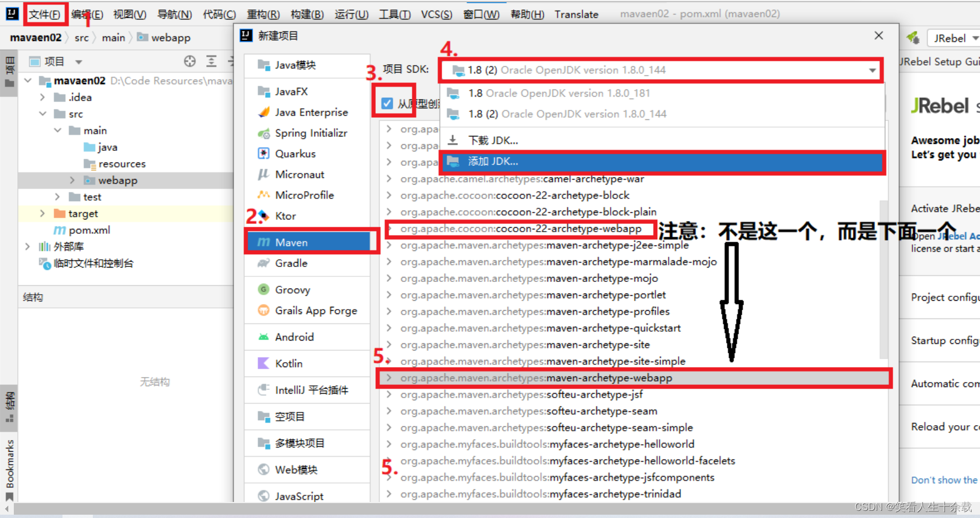The image size is (980, 518).
Task: Collapse the mavaen02 root tree node
Action: point(28,81)
